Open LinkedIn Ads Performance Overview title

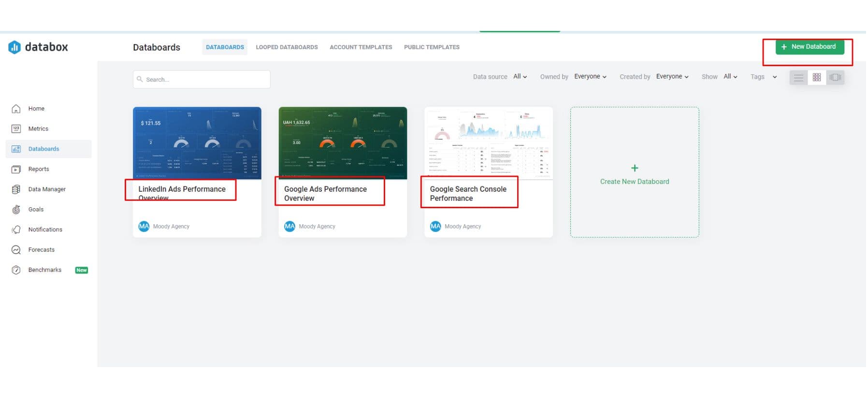click(x=182, y=193)
